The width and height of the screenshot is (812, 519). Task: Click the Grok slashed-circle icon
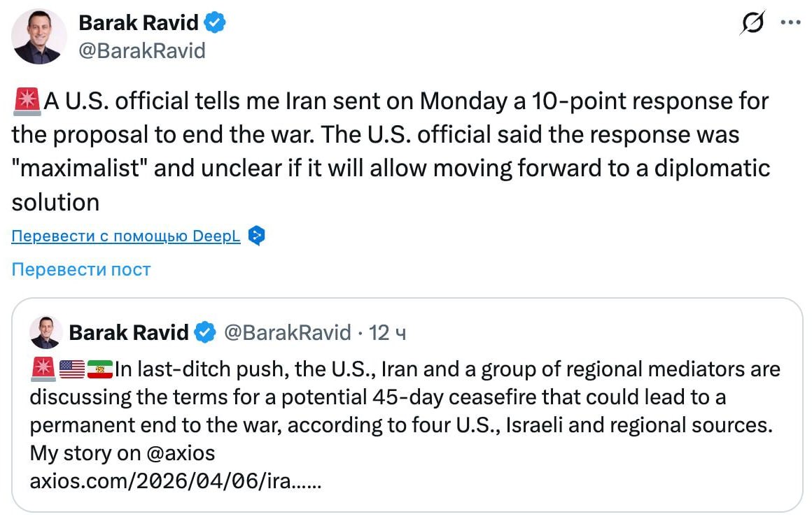tap(752, 23)
